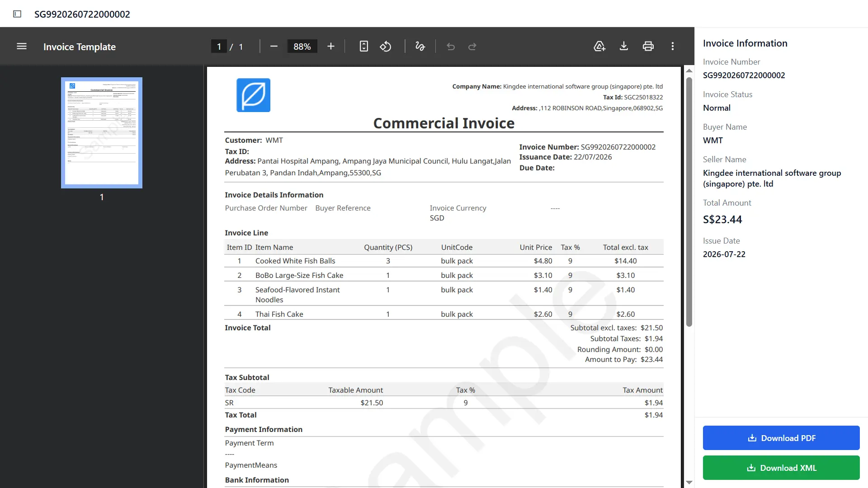
Task: Click the sidebar invoice number SG9920260722000002
Action: [x=744, y=75]
